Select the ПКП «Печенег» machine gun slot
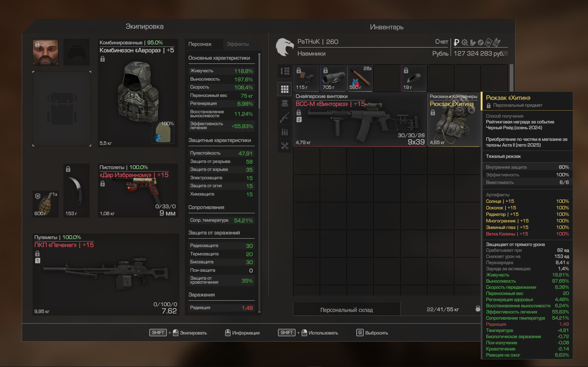 pyautogui.click(x=106, y=275)
